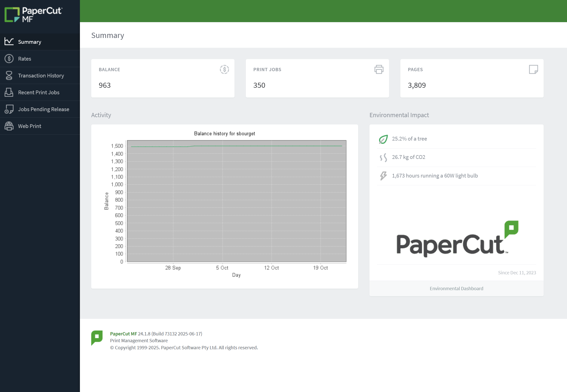Click the Web Print printer icon
This screenshot has height=392, width=567.
(x=9, y=126)
